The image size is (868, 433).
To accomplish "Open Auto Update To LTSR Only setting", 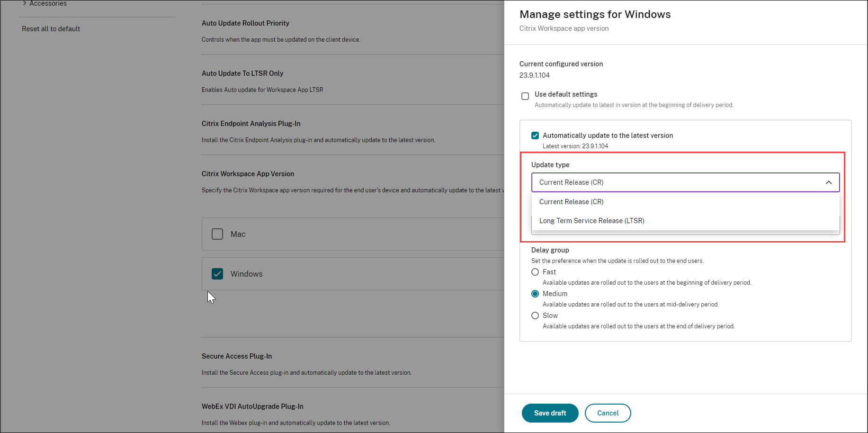I will pyautogui.click(x=242, y=73).
